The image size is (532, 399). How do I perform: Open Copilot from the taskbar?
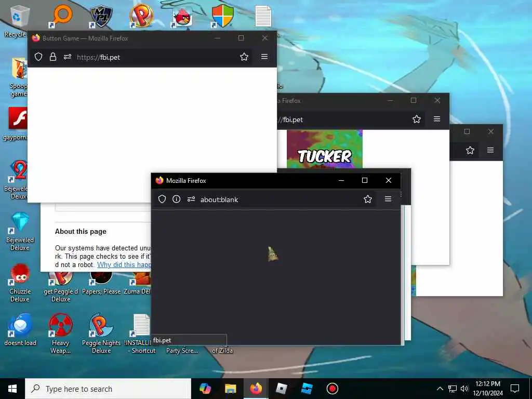[x=205, y=389]
